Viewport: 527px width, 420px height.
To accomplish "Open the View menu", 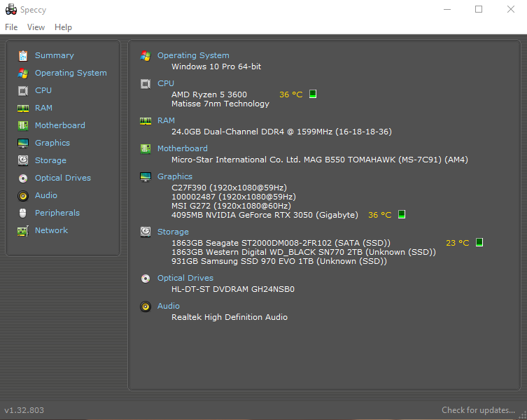I will (x=36, y=27).
